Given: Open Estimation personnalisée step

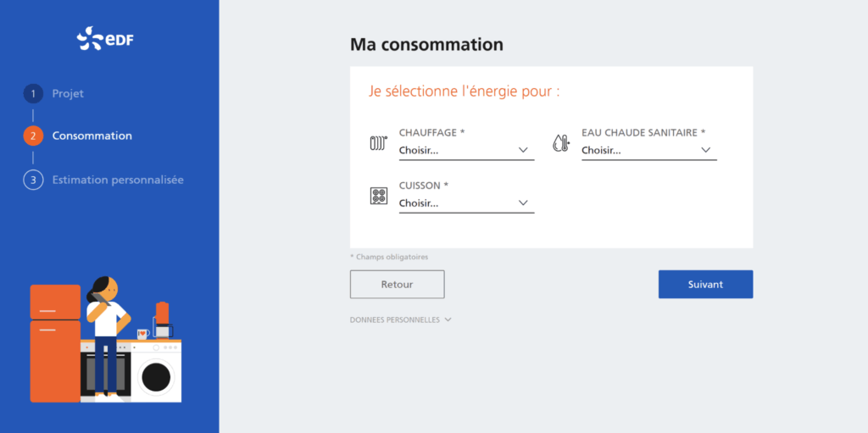Looking at the screenshot, I should point(118,180).
